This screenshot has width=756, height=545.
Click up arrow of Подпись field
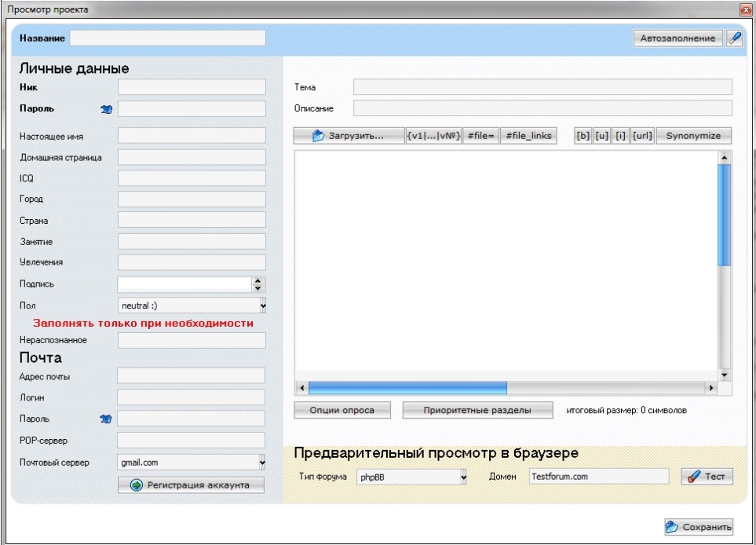click(x=258, y=280)
